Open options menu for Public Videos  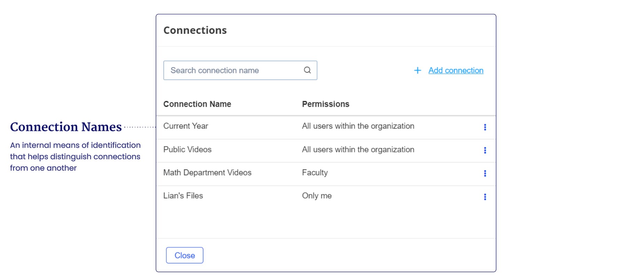[485, 150]
